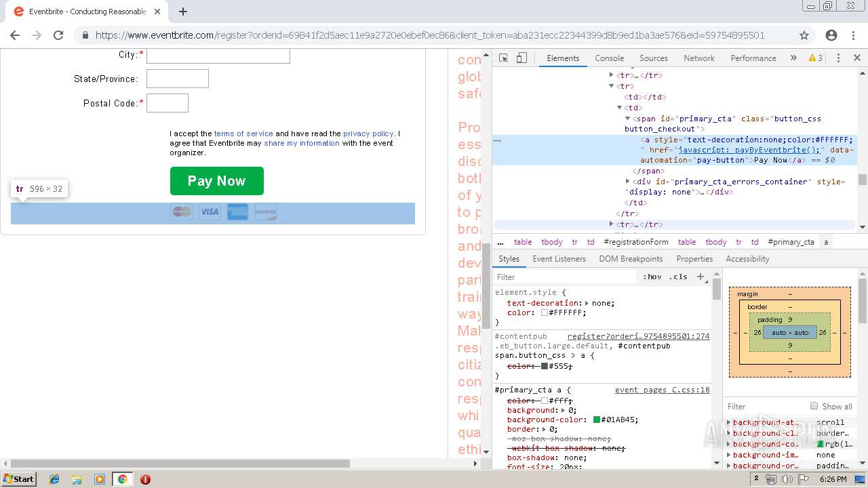
Task: Click the Postal Code input field
Action: 167,103
